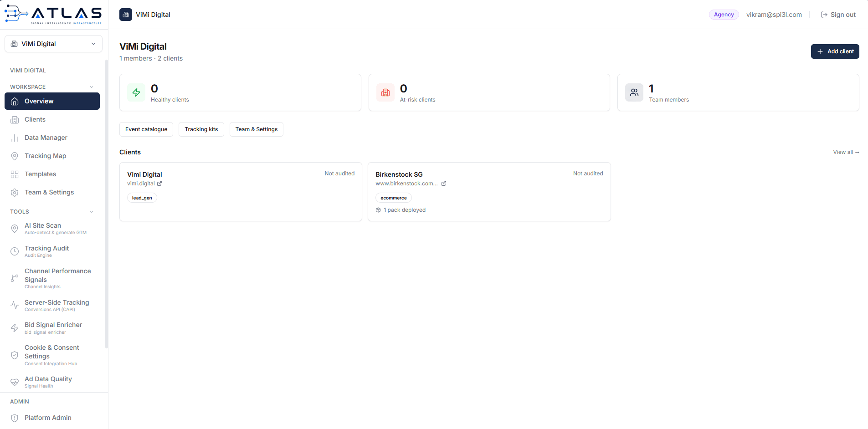
Task: Click the www.birkenstock.com URL text
Action: [406, 184]
